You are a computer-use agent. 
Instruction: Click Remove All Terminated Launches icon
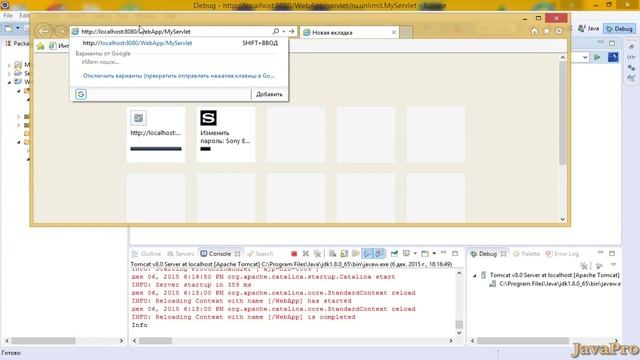[x=317, y=254]
